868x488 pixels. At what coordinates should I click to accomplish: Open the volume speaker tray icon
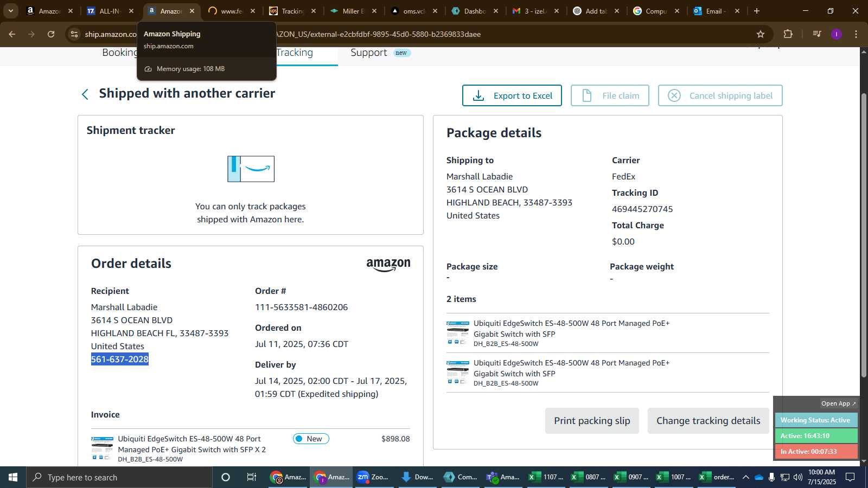[x=797, y=477]
